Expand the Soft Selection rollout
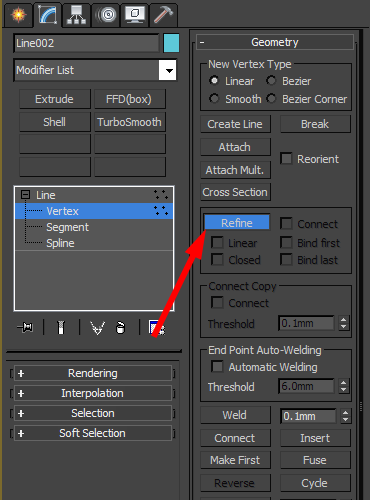The height and width of the screenshot is (500, 370). point(93,433)
